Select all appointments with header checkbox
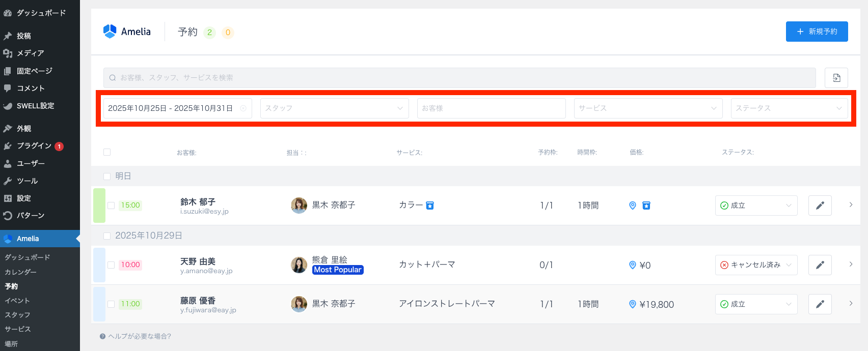 tap(107, 152)
